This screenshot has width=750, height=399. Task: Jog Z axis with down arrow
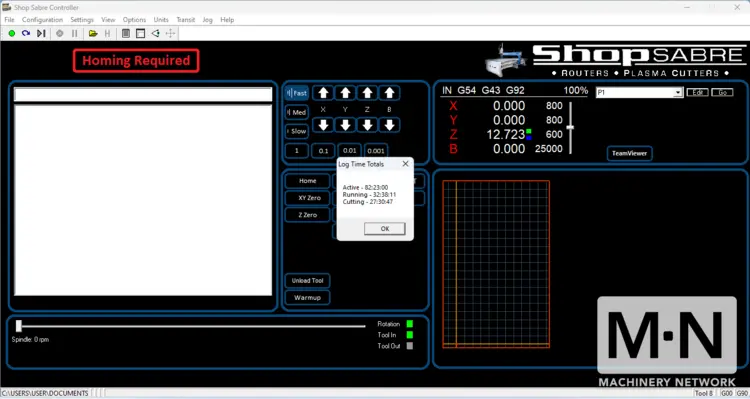[x=367, y=125]
